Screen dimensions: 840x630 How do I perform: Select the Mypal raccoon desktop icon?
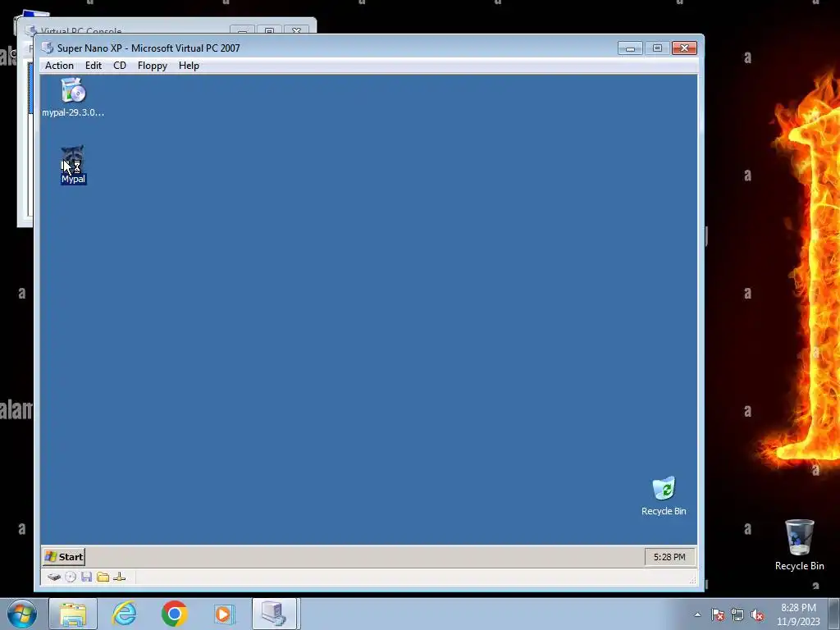coord(73,165)
